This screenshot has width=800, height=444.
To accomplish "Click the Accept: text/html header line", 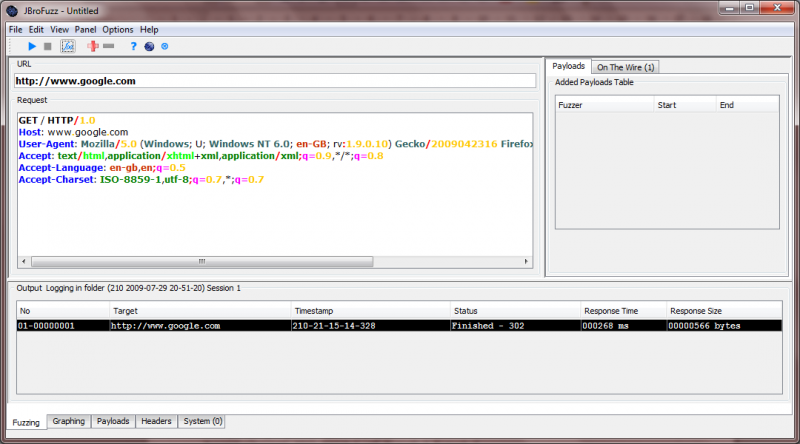I will point(201,156).
